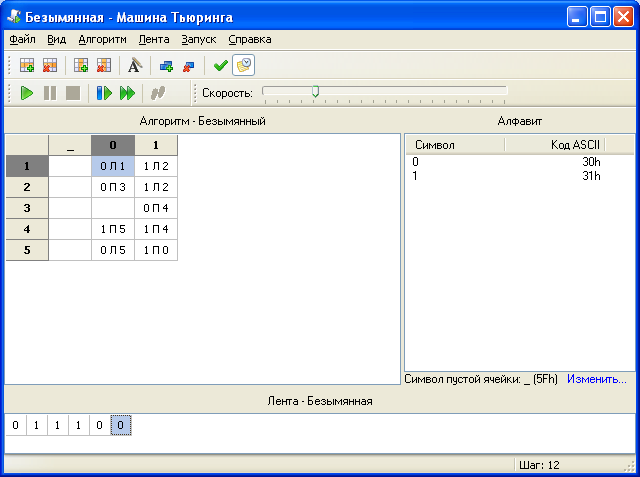Click the Шаг: 12 status bar counter
The height and width of the screenshot is (477, 640).
[539, 465]
